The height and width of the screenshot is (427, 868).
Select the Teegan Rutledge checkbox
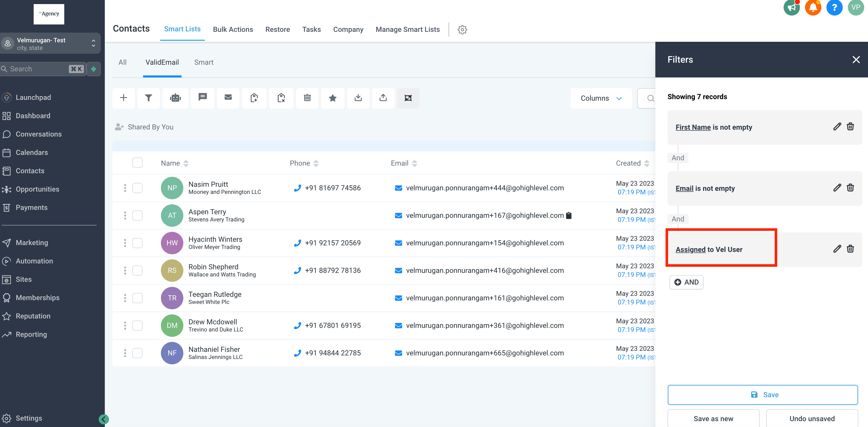(137, 298)
